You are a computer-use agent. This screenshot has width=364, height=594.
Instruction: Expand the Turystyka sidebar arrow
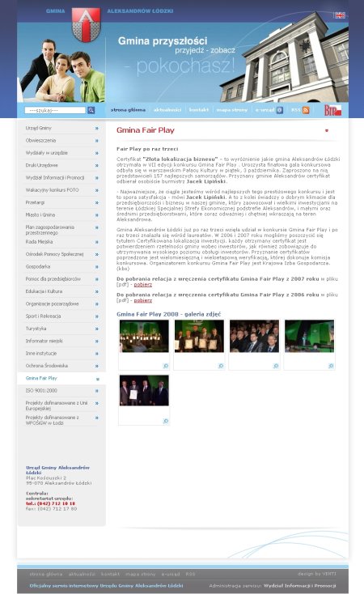[97, 329]
